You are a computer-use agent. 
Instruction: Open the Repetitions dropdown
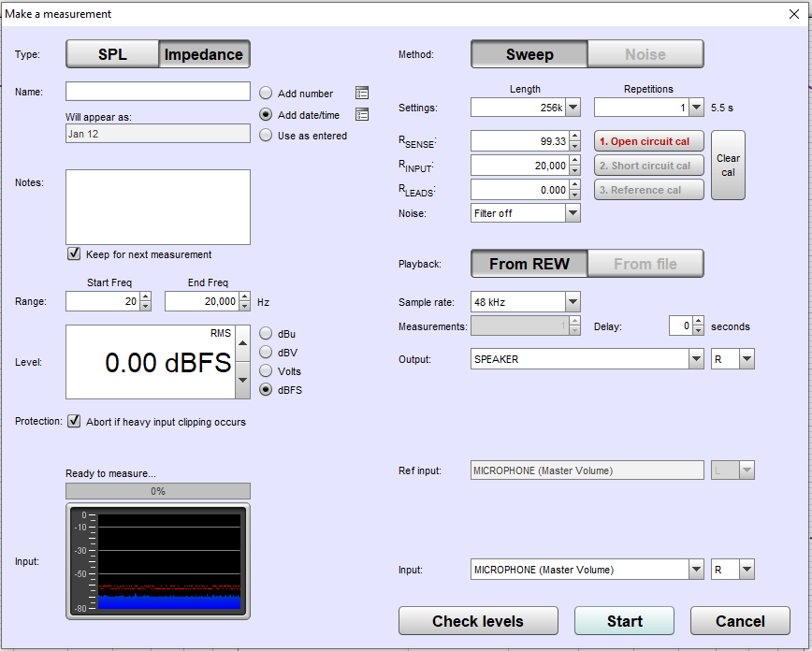697,108
